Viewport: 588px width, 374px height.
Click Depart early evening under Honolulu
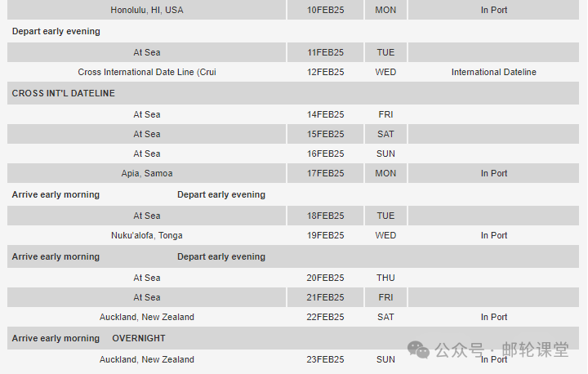(x=56, y=31)
